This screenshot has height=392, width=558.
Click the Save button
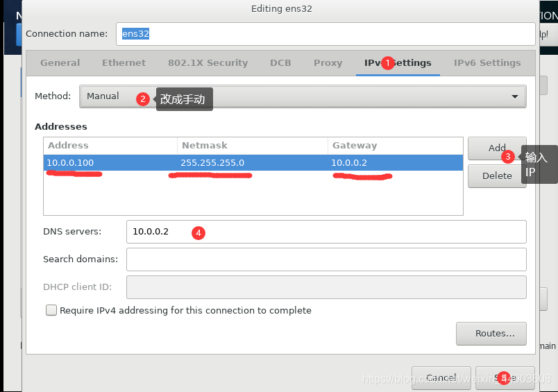point(505,377)
